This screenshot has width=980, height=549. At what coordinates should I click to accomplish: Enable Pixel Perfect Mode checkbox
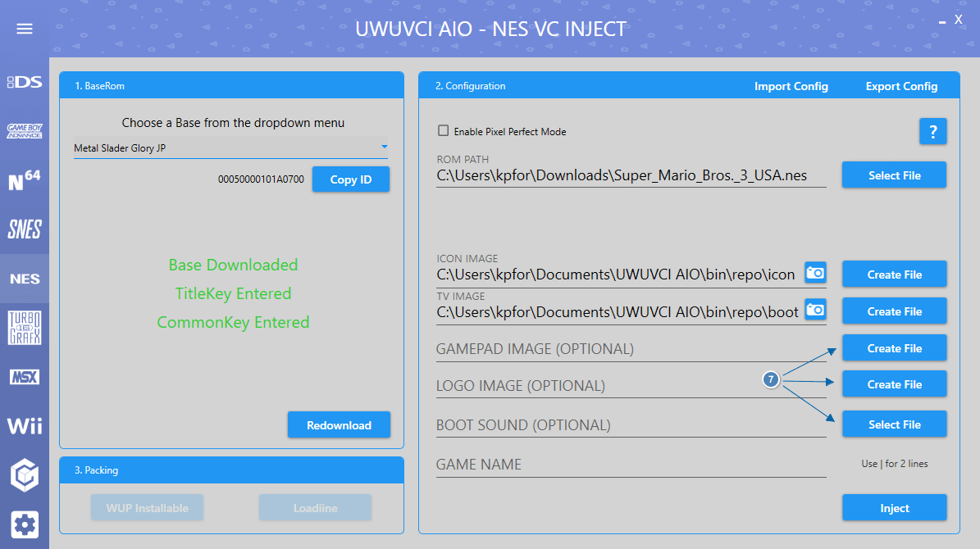[444, 131]
